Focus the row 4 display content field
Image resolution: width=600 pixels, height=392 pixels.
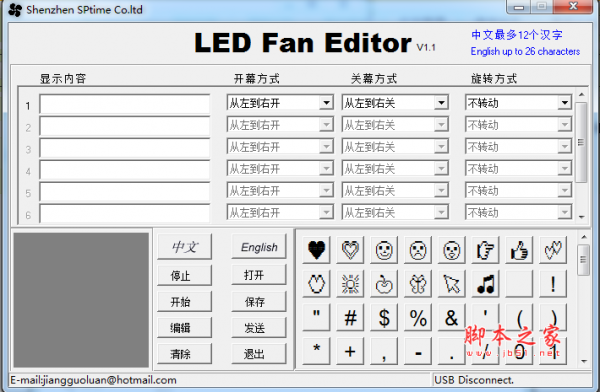click(x=125, y=170)
